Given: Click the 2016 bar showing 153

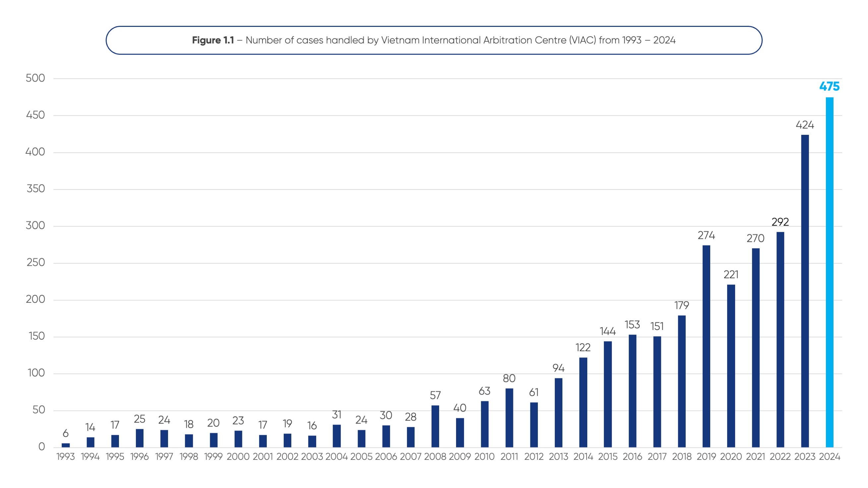Looking at the screenshot, I should 632,391.
